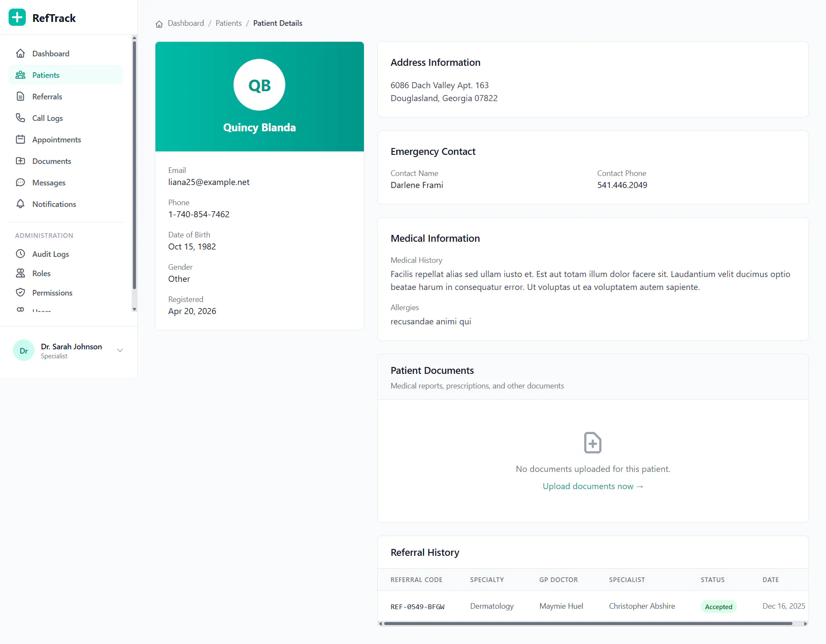Click the sidebar scroll up arrow
Screen dimensions: 826x644
(134, 38)
